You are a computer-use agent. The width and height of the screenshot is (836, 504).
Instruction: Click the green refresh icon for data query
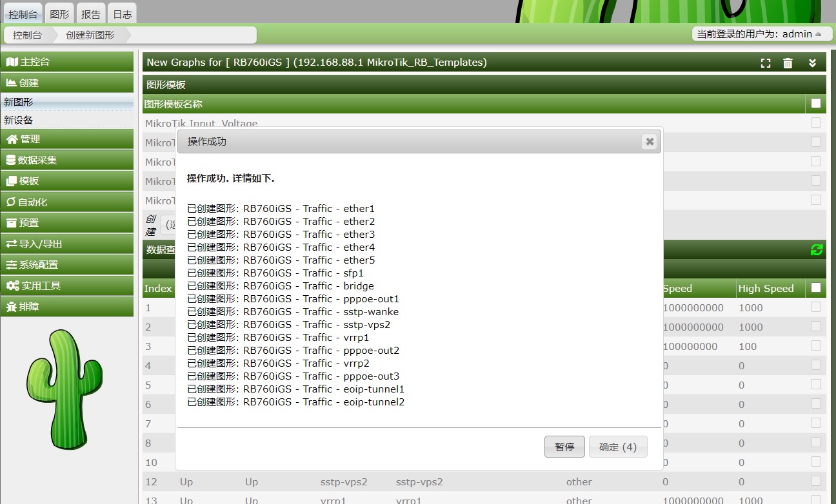pyautogui.click(x=817, y=250)
